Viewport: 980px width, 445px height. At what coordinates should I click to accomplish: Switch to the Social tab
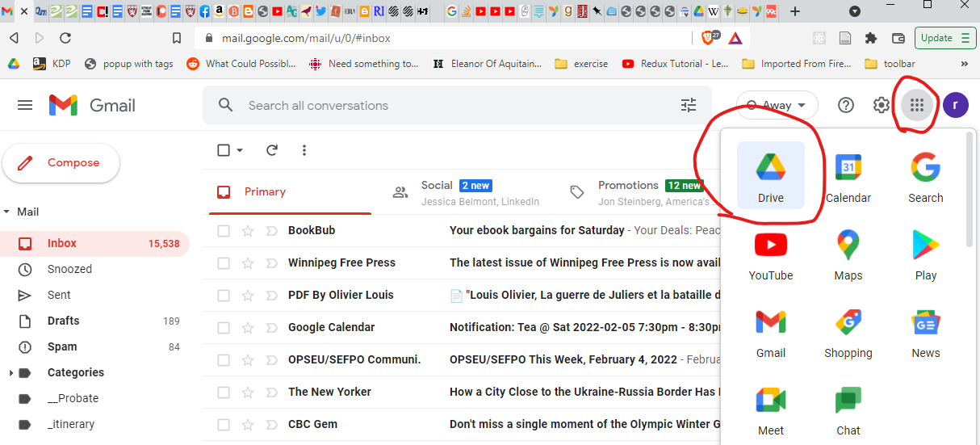tap(467, 192)
